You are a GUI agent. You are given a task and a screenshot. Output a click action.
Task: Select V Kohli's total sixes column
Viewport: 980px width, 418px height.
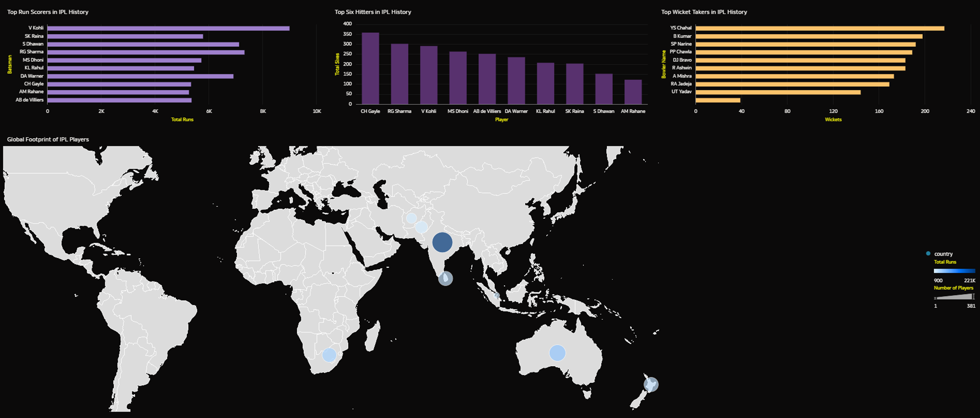[x=429, y=75]
